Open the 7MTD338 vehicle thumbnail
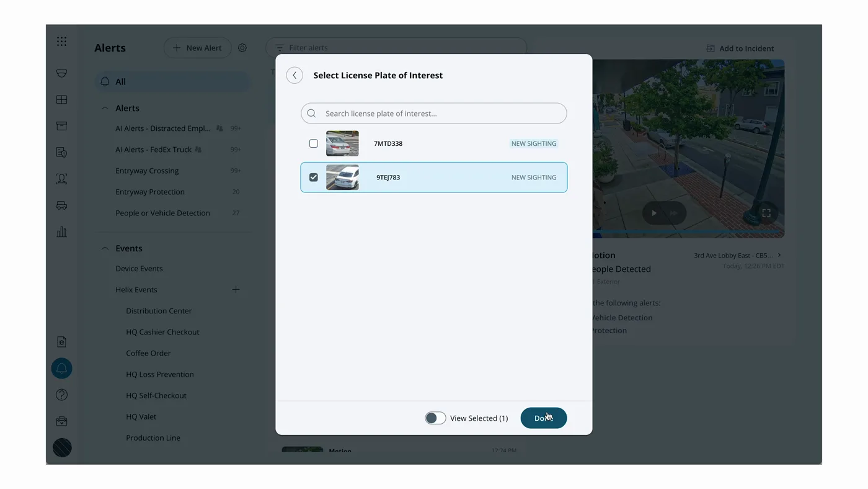 [x=342, y=143]
